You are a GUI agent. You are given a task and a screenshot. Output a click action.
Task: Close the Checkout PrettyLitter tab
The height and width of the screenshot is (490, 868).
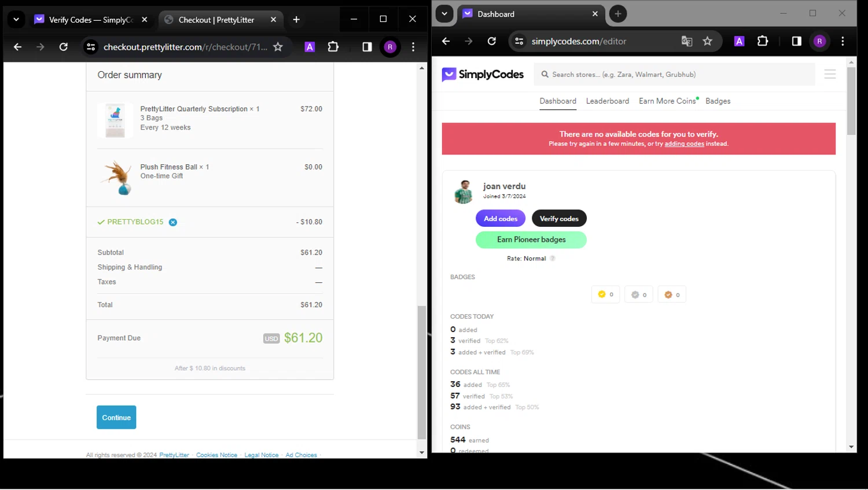(x=274, y=20)
